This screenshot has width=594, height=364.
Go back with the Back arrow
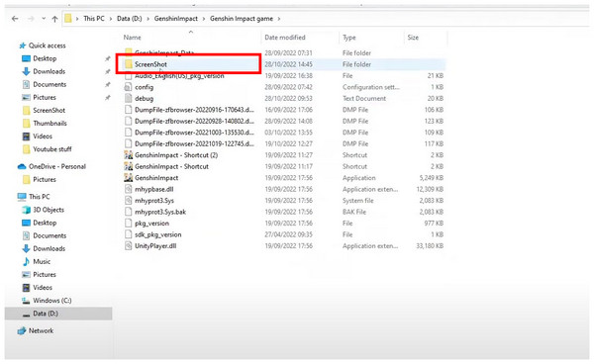15,19
